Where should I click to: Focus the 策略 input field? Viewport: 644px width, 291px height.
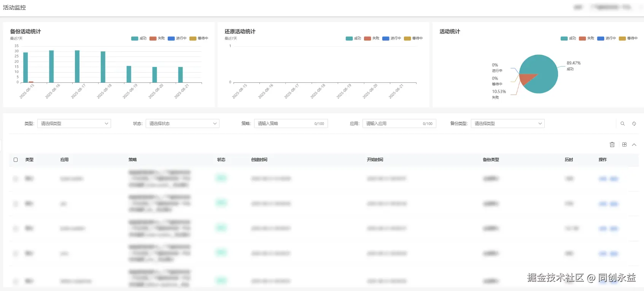pos(291,123)
